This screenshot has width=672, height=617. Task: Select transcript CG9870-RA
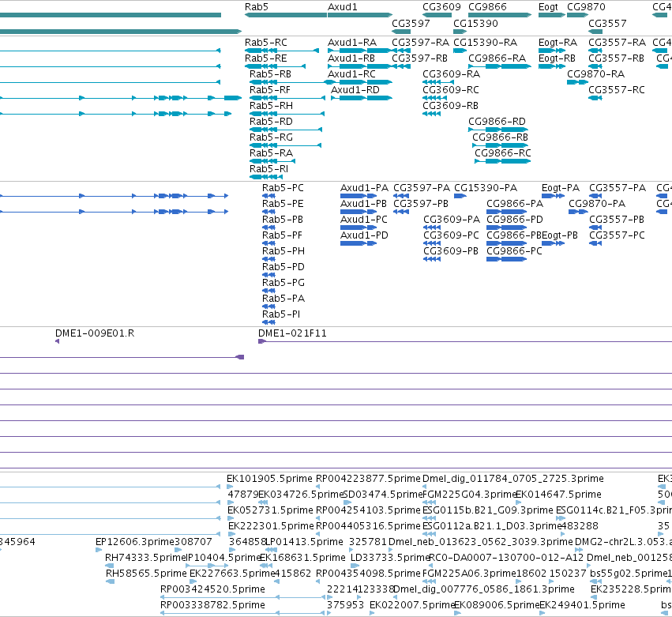pyautogui.click(x=595, y=74)
